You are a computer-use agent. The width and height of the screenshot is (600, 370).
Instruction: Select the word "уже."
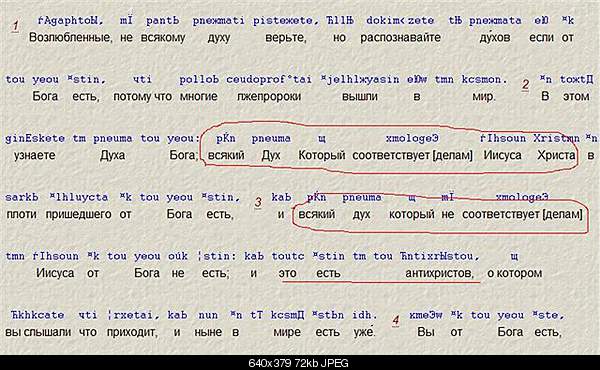tap(364, 332)
